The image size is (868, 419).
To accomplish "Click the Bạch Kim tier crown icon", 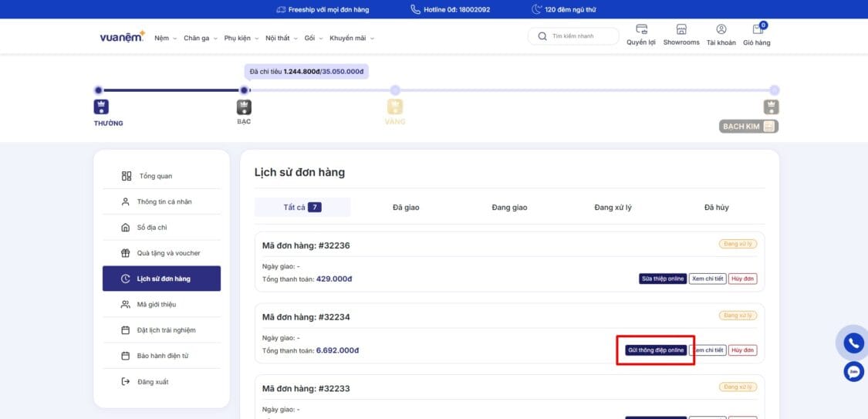I will [771, 106].
